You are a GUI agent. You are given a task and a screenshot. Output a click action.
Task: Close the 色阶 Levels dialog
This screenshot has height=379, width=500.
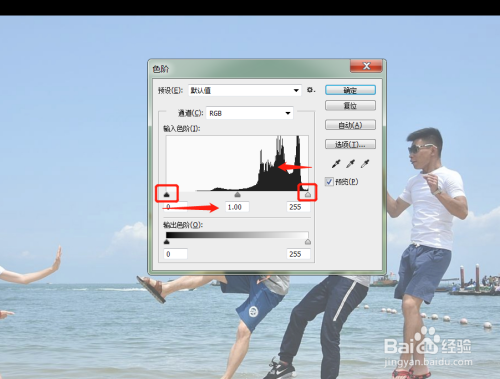(x=366, y=66)
